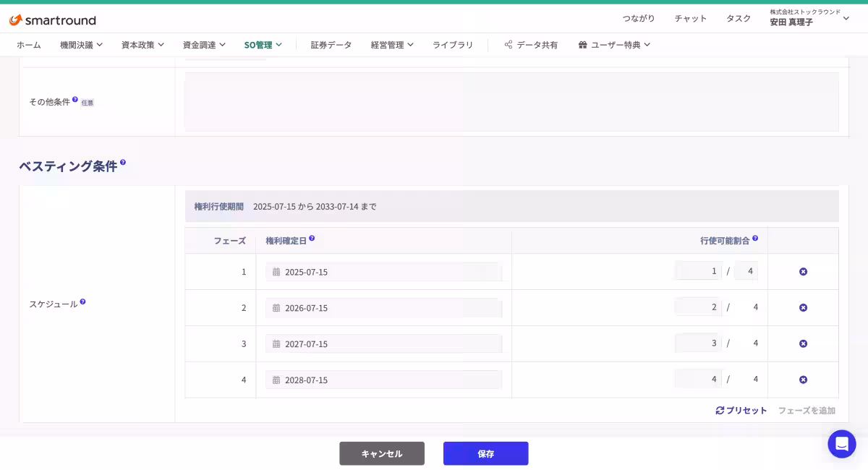The image size is (868, 470).
Task: Click the 保存 button
Action: (486, 453)
